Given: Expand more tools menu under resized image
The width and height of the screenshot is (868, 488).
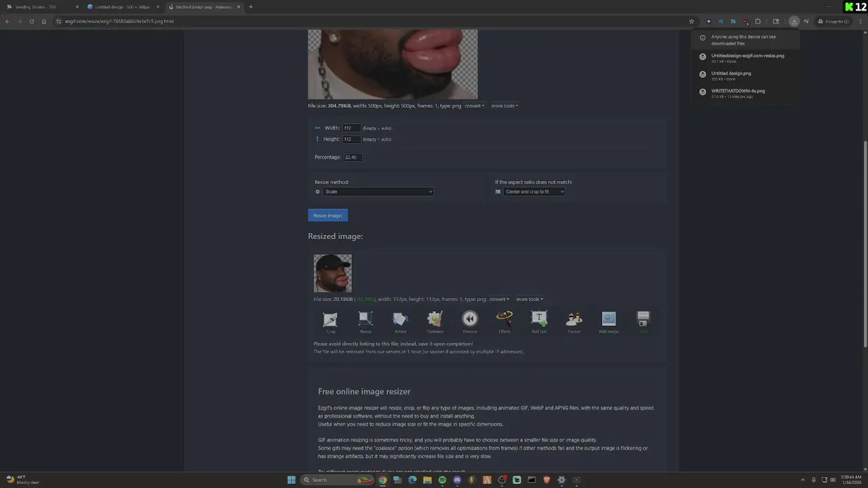Looking at the screenshot, I should click(x=530, y=299).
